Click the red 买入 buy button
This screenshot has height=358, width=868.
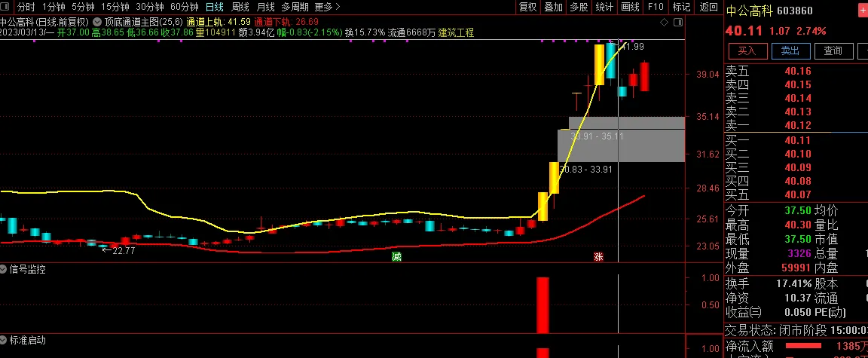click(746, 50)
